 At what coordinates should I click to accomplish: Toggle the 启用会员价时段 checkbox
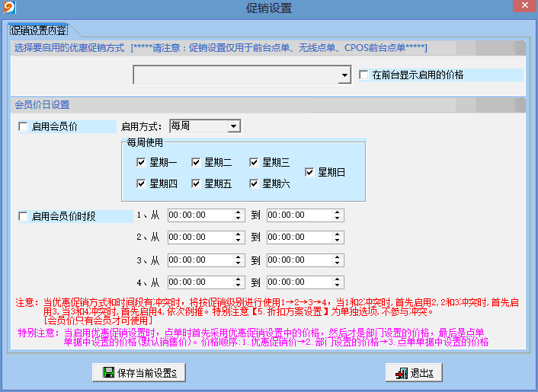coord(23,216)
